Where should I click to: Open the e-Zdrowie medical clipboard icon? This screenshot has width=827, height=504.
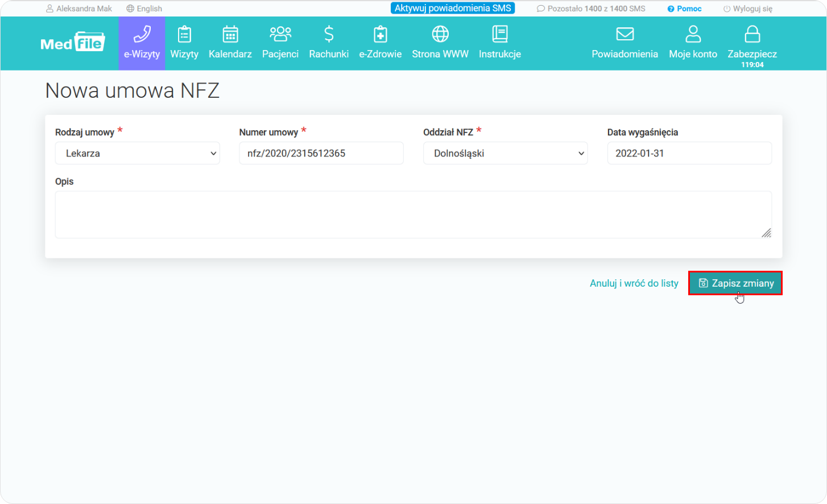pos(381,34)
